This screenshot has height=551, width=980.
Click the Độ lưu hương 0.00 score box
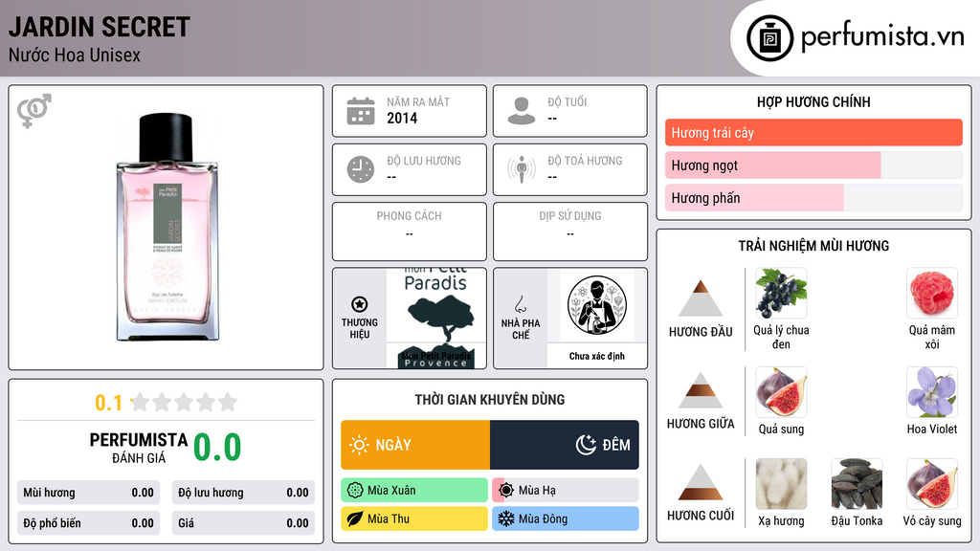point(243,493)
